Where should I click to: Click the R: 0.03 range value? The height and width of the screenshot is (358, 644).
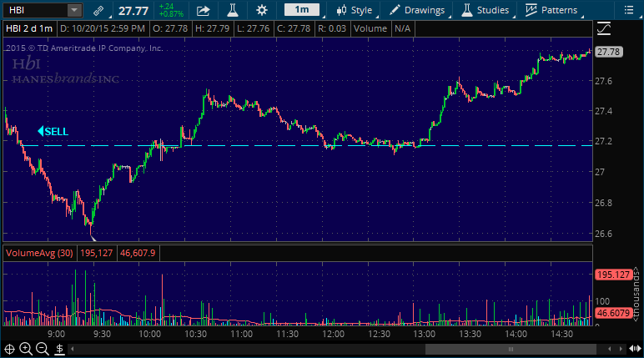pyautogui.click(x=332, y=28)
